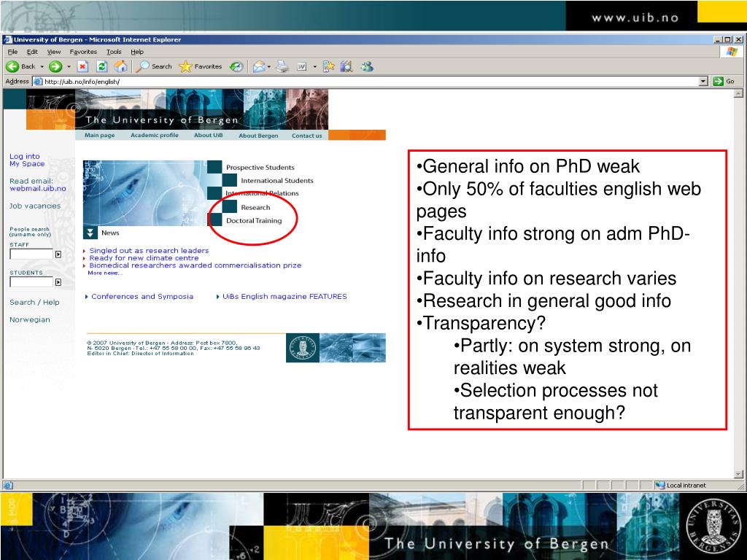Open the Research link
Image resolution: width=747 pixels, height=560 pixels.
point(255,208)
